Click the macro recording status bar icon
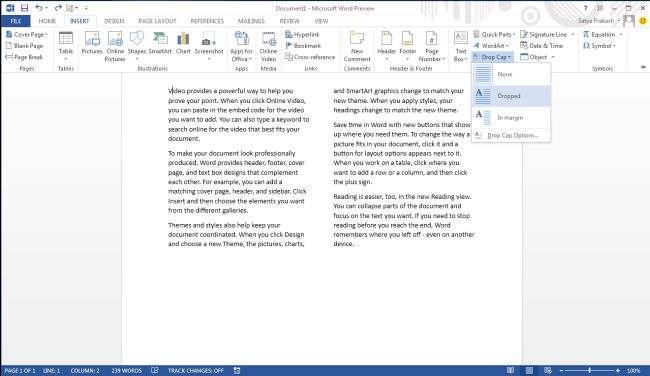Image resolution: width=650 pixels, height=376 pixels. click(237, 371)
